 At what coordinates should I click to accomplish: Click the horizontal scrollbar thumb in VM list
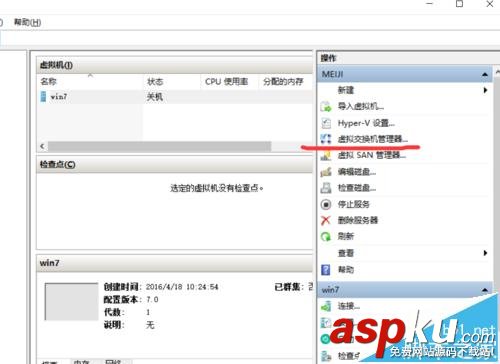click(160, 146)
